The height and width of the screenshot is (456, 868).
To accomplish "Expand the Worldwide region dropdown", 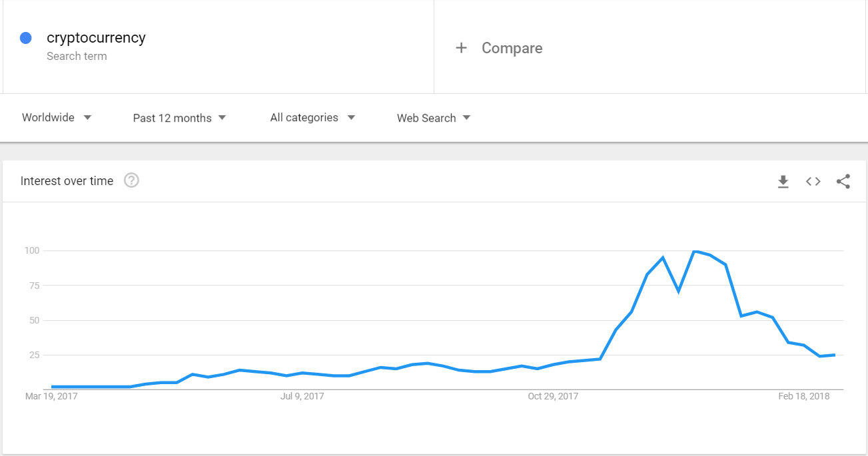I will (57, 118).
